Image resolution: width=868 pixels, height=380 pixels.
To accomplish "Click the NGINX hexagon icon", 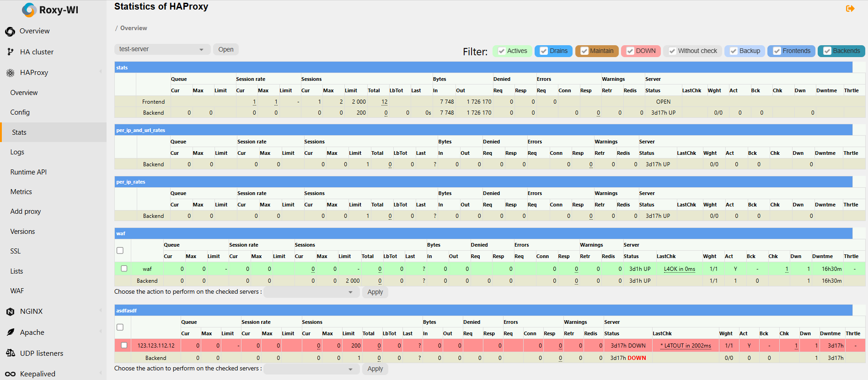I will 10,311.
